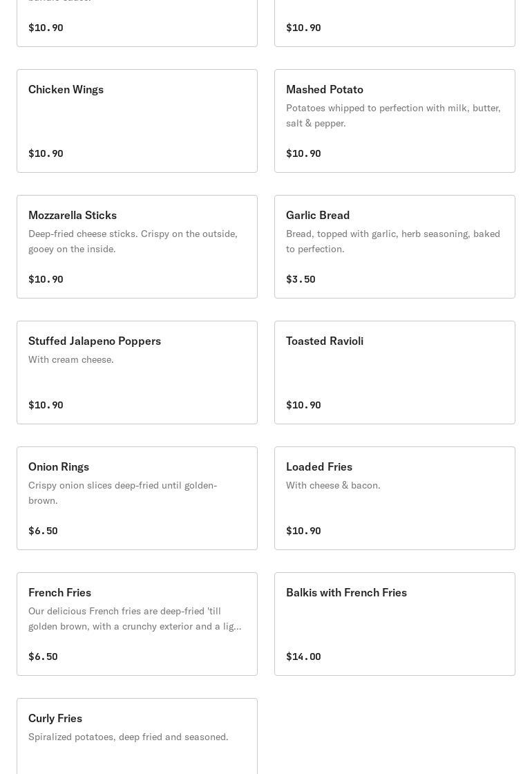
Task: Select the Toasted Ravioli card
Action: click(x=395, y=372)
